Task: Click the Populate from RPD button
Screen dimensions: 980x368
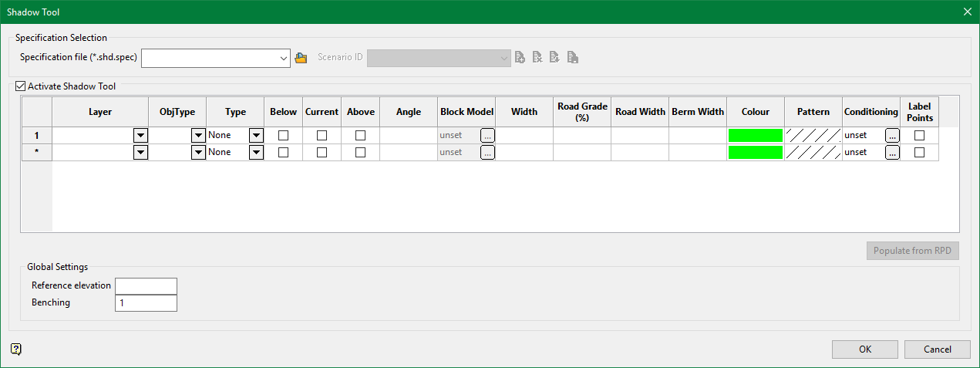Action: pos(913,251)
